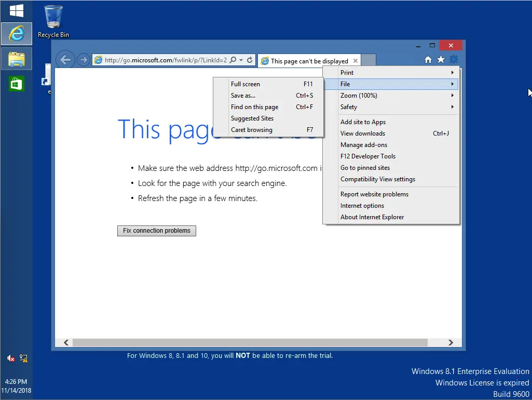This screenshot has height=400, width=532.
Task: Select Find on this page
Action: 268,107
